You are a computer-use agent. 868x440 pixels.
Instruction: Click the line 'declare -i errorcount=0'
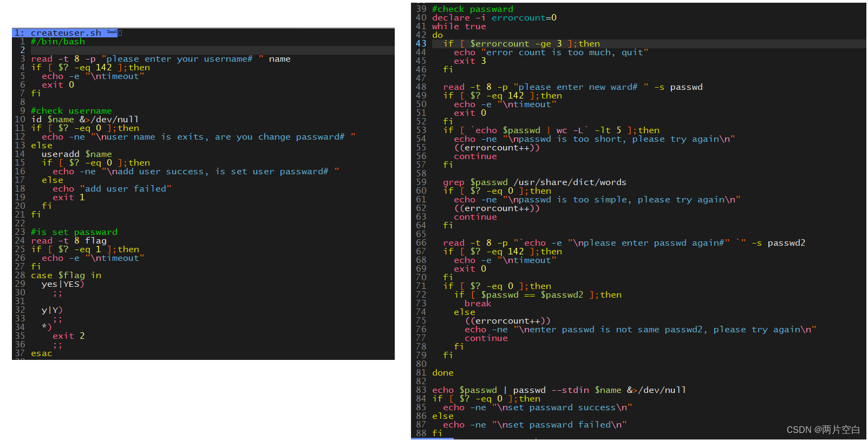(x=494, y=18)
